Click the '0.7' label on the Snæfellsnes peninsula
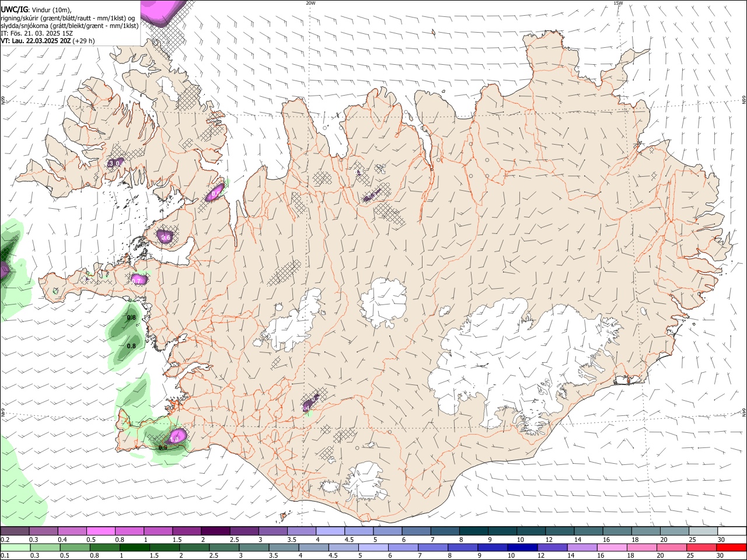This screenshot has width=747, height=560. tap(137, 281)
